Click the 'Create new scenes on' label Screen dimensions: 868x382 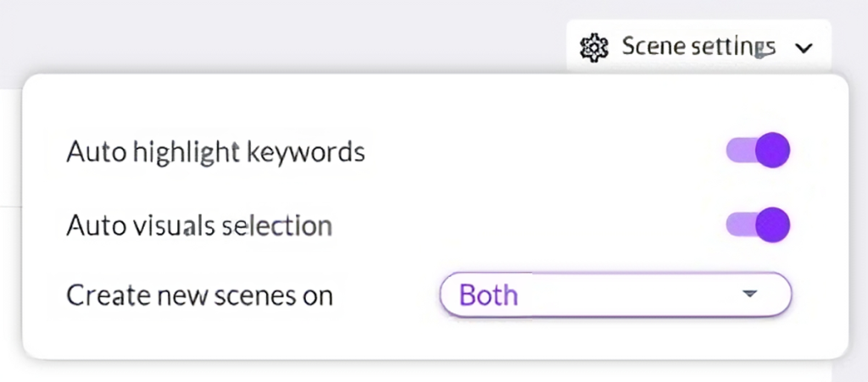click(199, 296)
